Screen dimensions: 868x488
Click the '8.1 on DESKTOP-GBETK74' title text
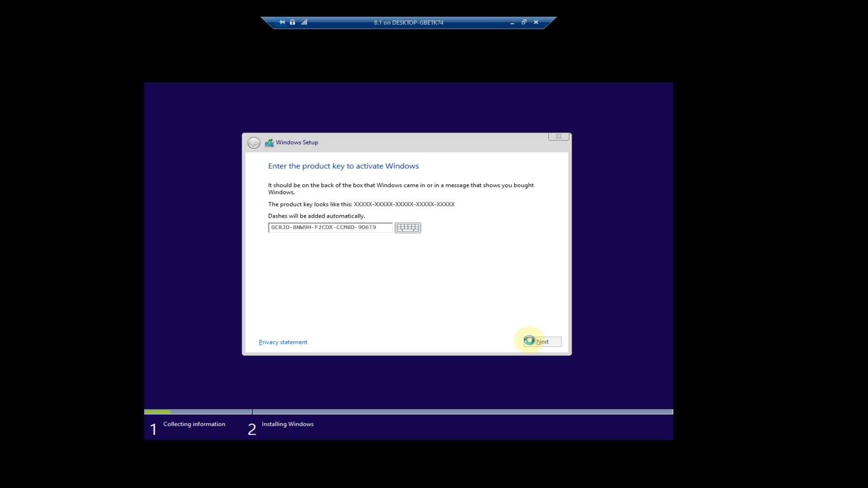click(409, 23)
